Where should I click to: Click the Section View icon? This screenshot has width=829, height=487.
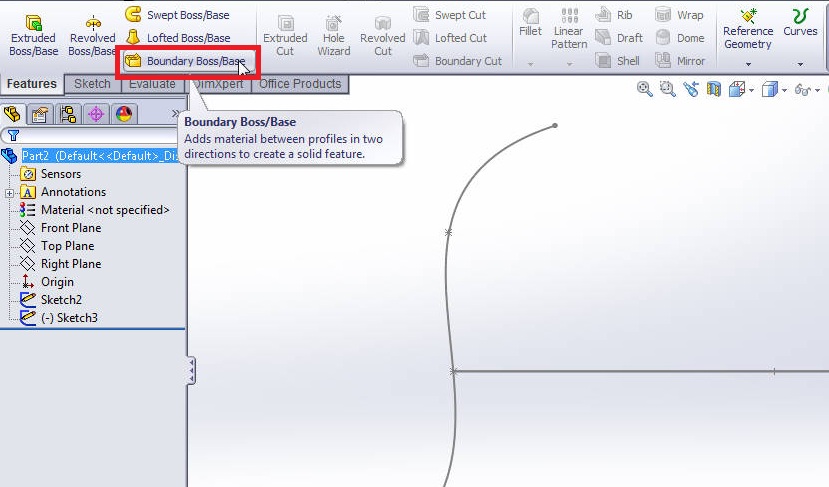pos(714,89)
